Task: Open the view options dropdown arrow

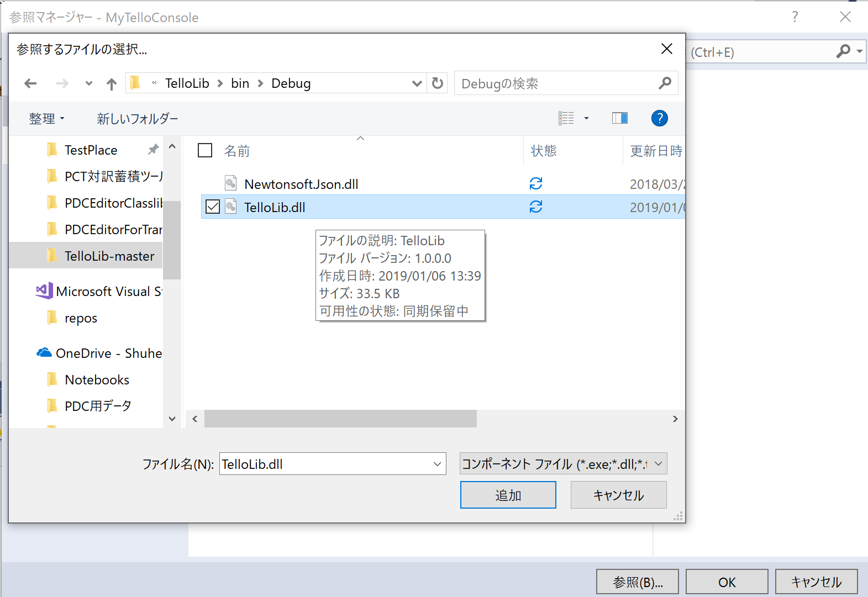Action: point(586,118)
